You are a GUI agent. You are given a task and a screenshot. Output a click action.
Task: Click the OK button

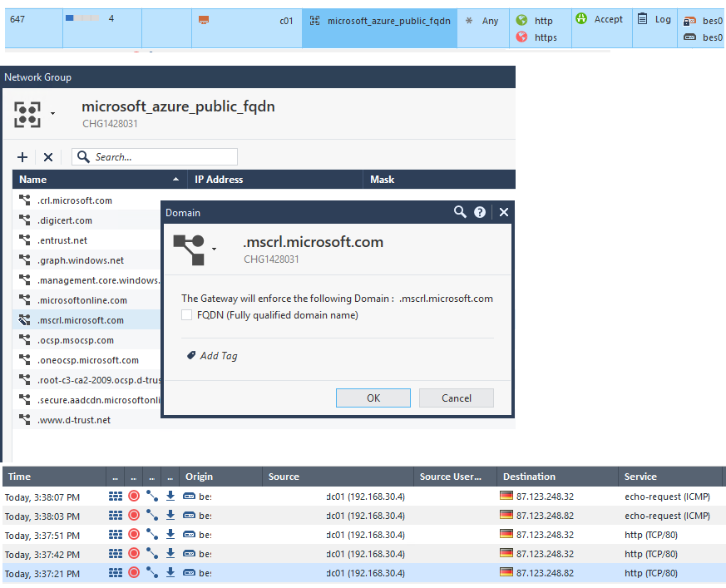click(x=373, y=398)
